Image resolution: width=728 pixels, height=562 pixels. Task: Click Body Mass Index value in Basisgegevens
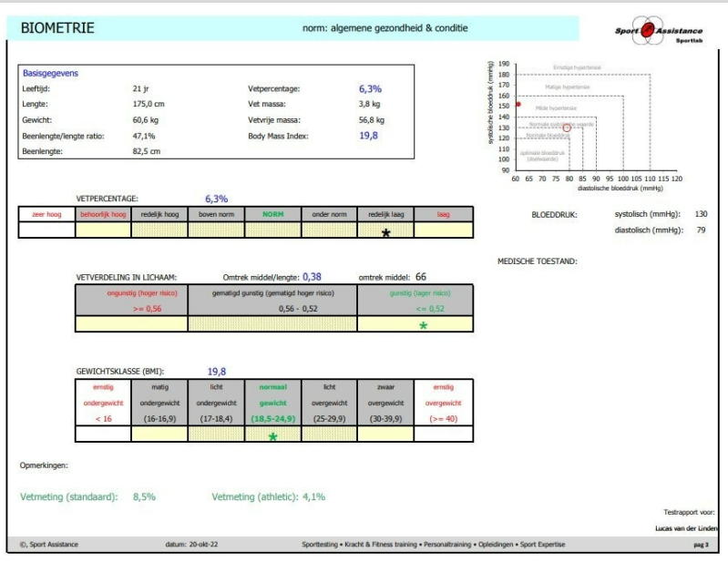pos(368,136)
